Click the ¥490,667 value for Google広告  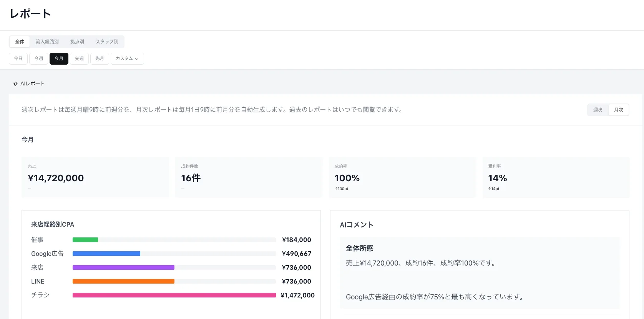[297, 254]
